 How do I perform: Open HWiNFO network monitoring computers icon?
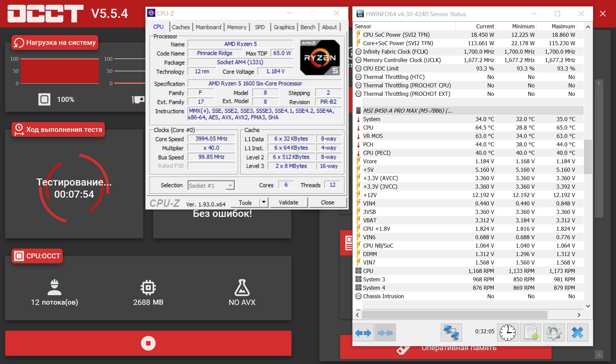tap(451, 333)
